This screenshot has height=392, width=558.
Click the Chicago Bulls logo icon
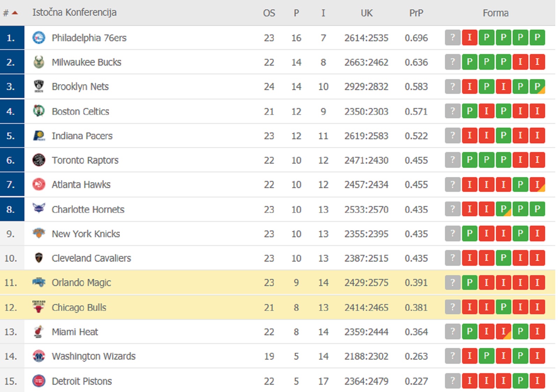point(39,307)
